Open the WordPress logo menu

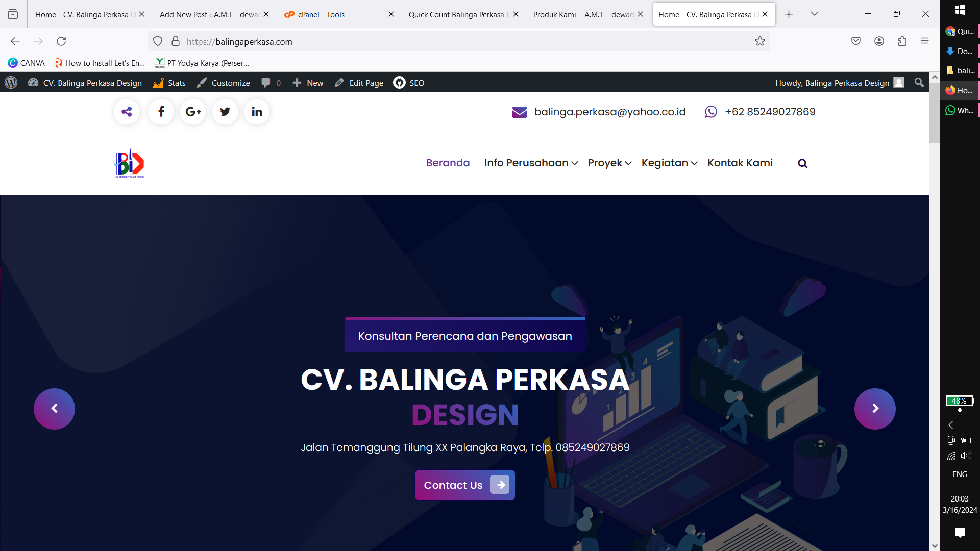click(11, 83)
